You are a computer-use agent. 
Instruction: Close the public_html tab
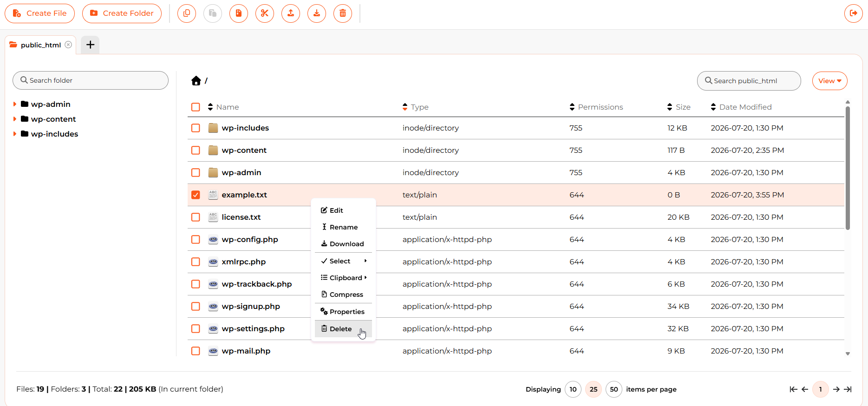tap(68, 45)
